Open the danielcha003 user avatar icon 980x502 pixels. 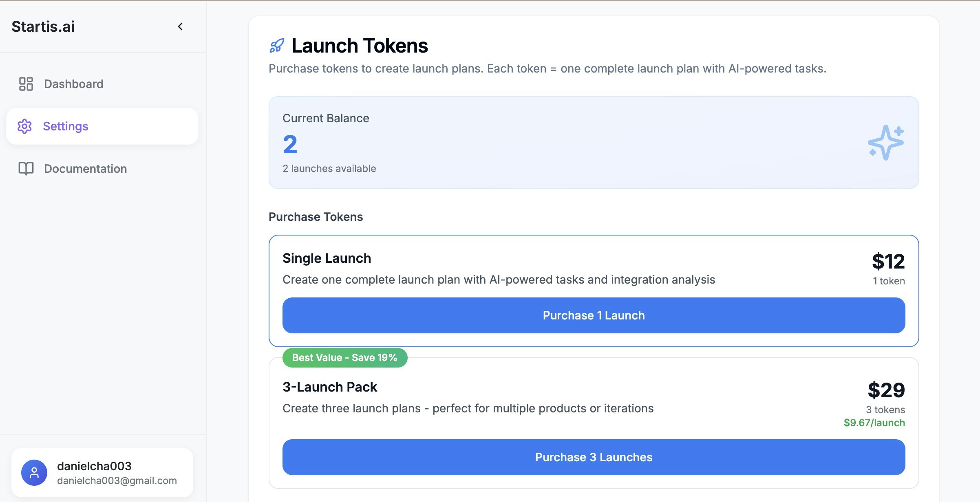pos(34,473)
